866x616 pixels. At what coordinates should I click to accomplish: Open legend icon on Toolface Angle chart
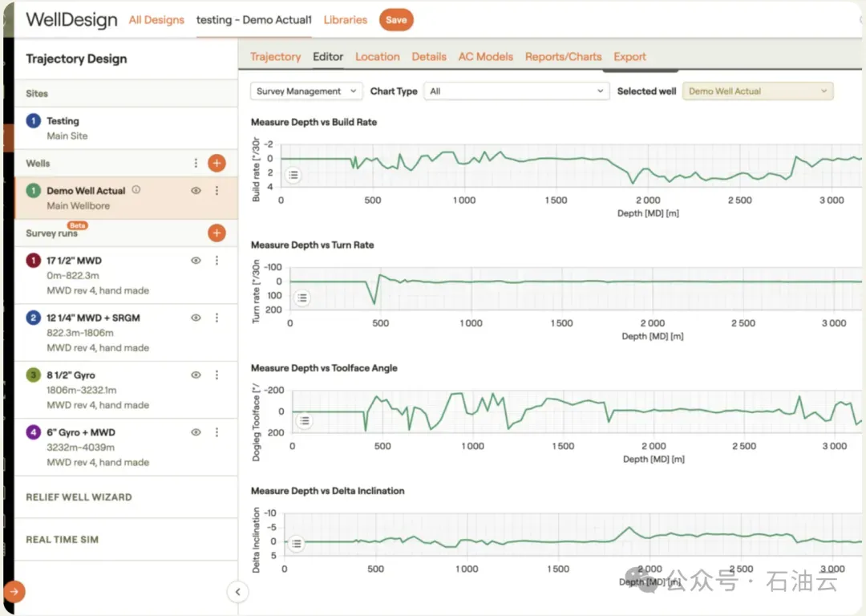click(x=305, y=421)
